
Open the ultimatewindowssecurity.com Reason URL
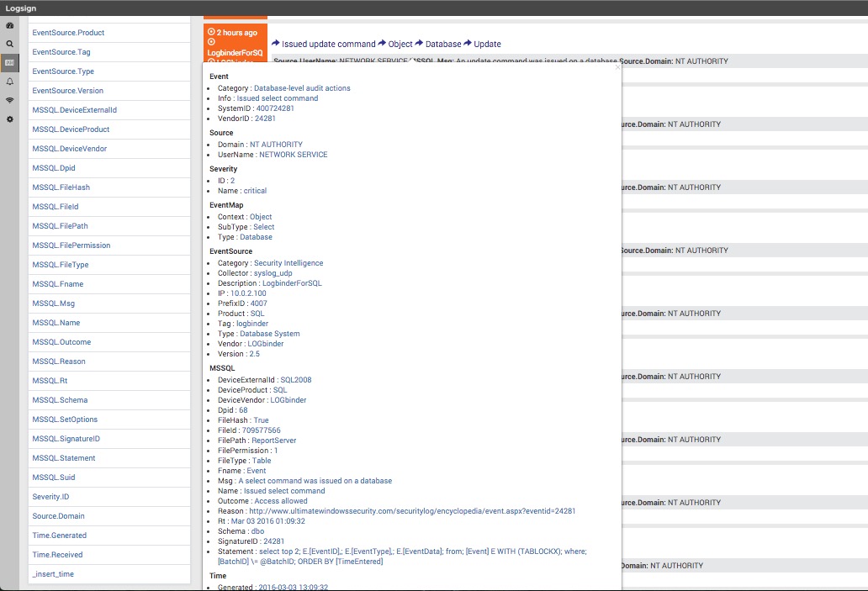(412, 511)
